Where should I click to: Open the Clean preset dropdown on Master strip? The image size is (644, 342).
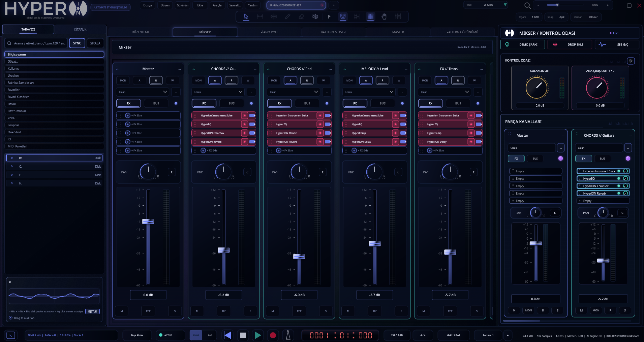click(143, 92)
